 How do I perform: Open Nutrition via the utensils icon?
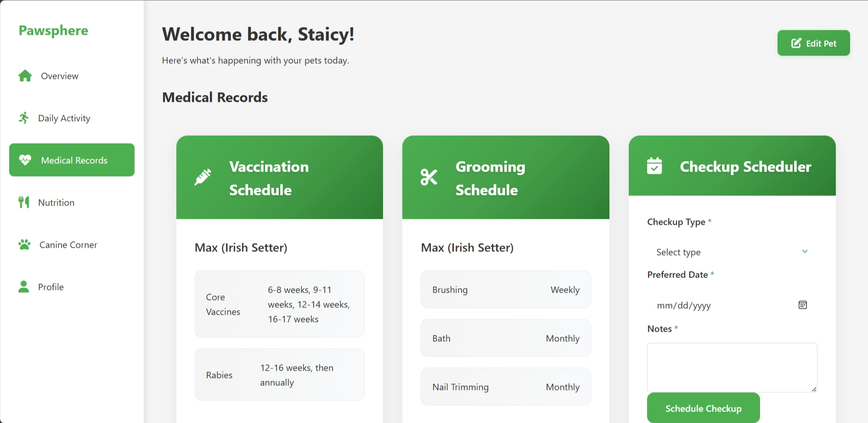coord(24,202)
